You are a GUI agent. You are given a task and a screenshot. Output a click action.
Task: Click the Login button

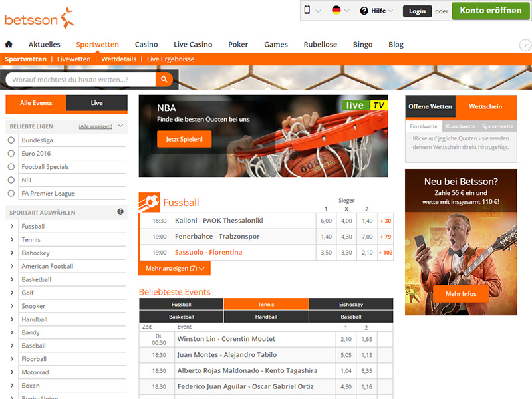(x=418, y=11)
